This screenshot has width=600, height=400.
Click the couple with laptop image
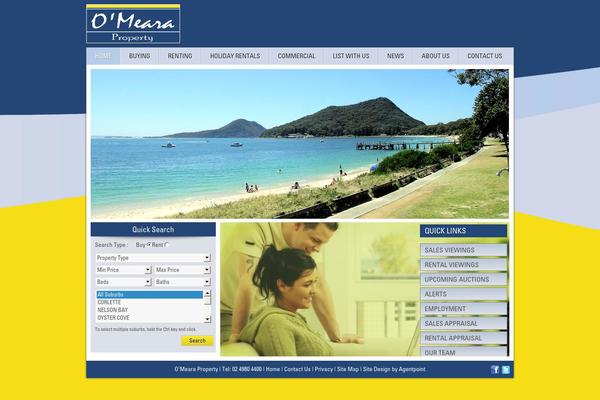point(320,289)
